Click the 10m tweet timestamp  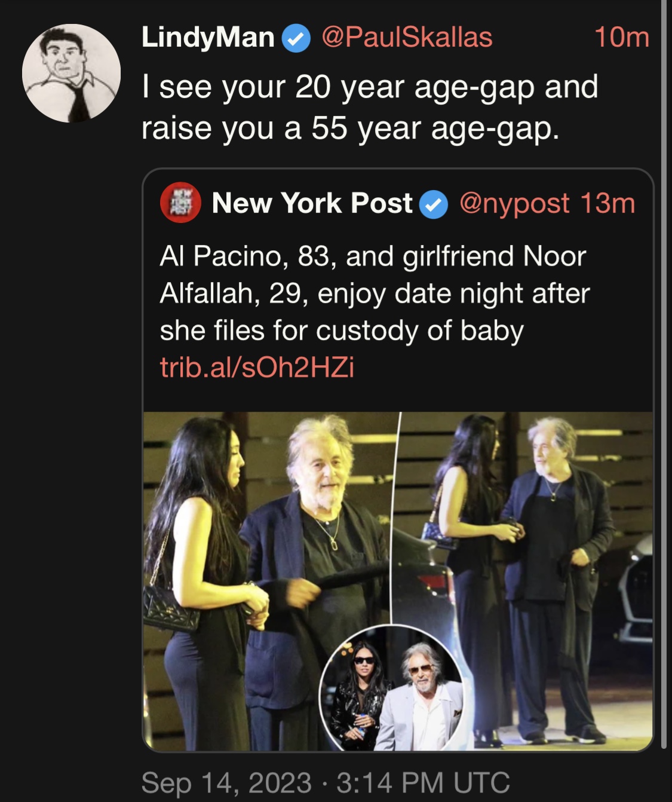[621, 38]
